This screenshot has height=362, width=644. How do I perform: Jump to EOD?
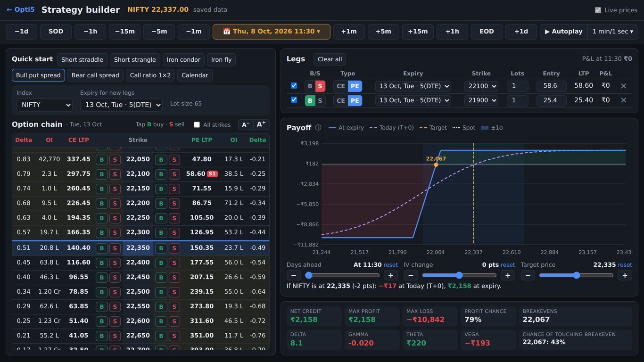click(487, 32)
